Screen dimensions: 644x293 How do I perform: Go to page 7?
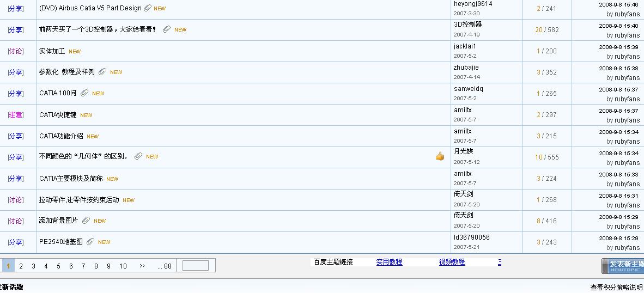83,266
